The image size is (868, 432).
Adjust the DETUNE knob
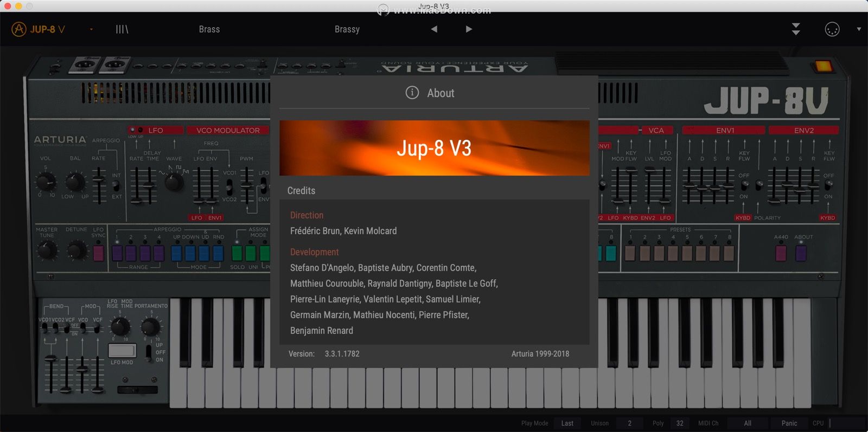[76, 250]
